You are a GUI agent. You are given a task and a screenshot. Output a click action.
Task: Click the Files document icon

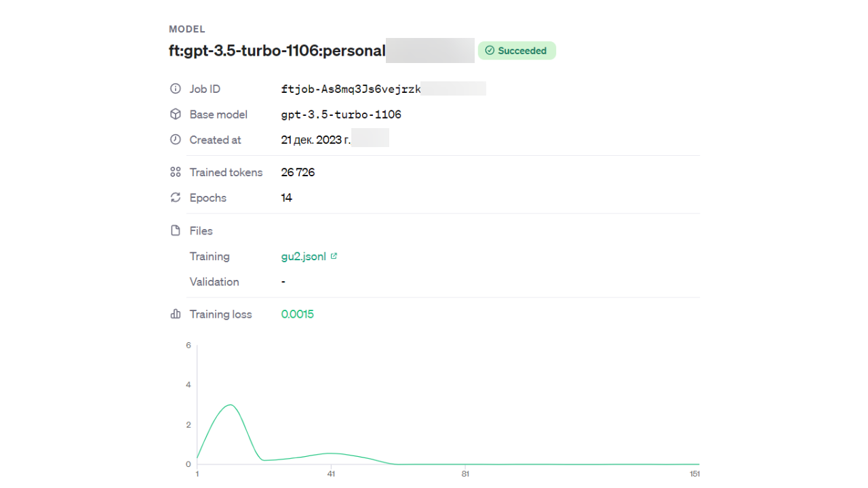point(176,230)
